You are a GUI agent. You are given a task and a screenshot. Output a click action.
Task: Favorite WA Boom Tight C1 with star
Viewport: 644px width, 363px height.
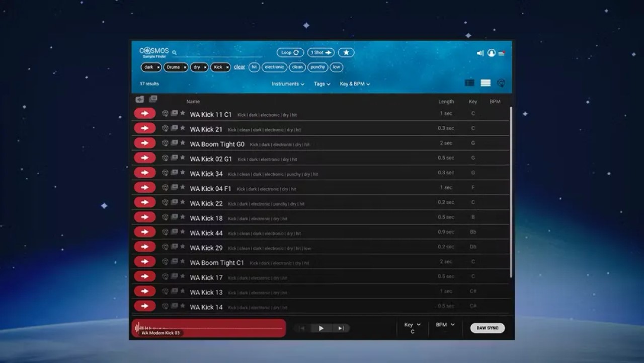click(183, 262)
